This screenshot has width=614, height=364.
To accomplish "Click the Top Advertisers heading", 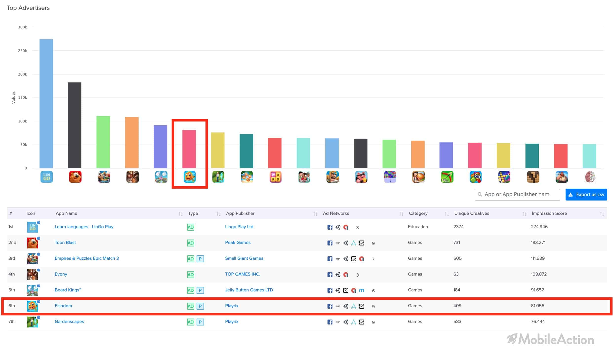I will pos(28,8).
